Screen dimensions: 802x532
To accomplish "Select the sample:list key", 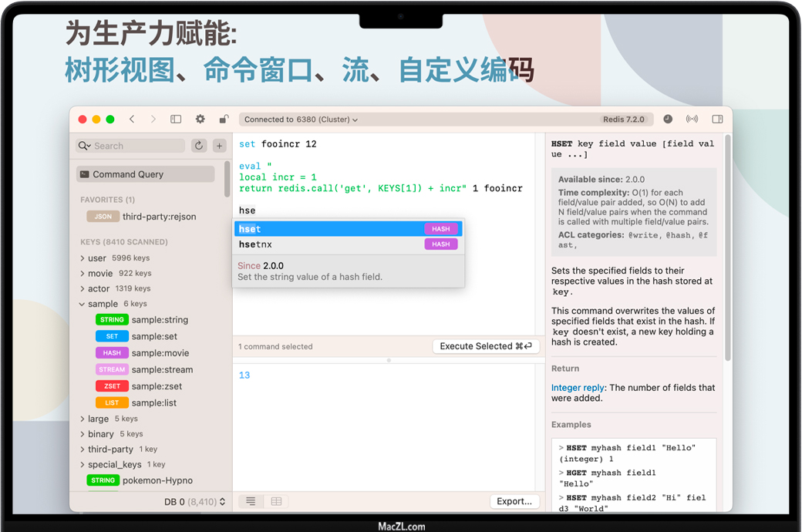I will [x=154, y=402].
